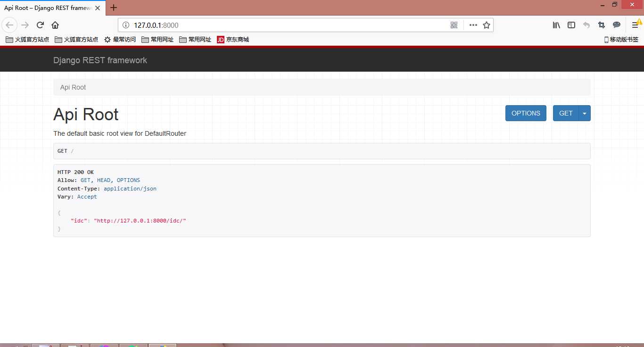The image size is (644, 347).
Task: Follow the http://127.0.0.1:8000/idc/ link
Action: (x=140, y=221)
